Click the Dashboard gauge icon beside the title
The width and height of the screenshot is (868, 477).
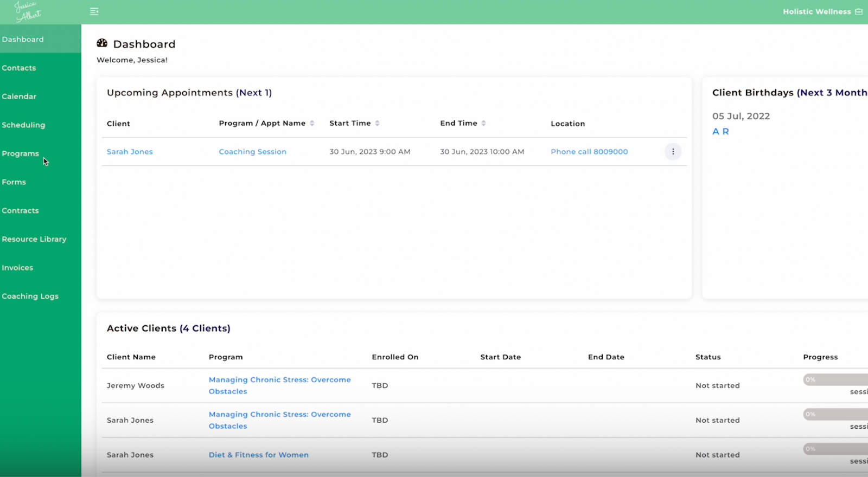coord(102,43)
